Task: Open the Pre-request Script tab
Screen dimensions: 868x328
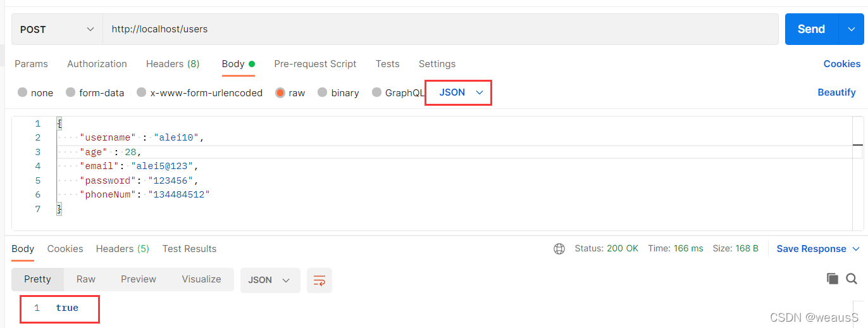Action: pos(315,64)
